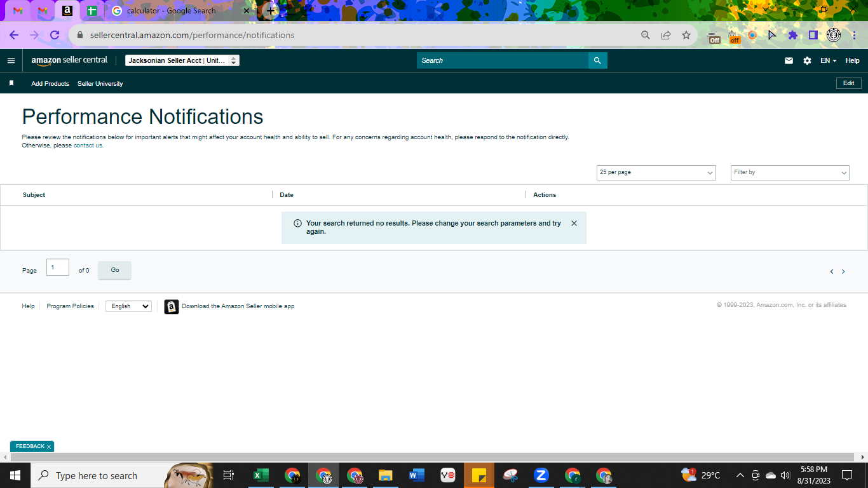Viewport: 868px width, 488px height.
Task: Reload the current page
Action: pos(55,35)
